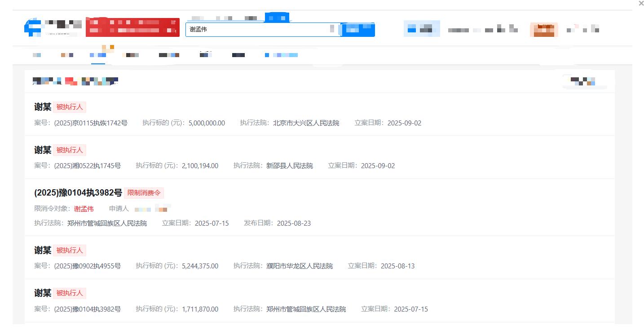Open the red promotional banner in header

(x=132, y=27)
